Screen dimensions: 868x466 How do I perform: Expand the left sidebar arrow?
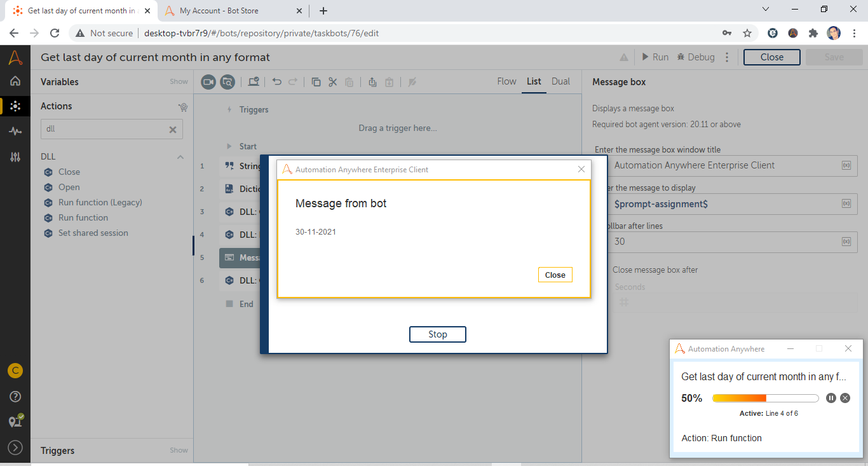click(15, 448)
